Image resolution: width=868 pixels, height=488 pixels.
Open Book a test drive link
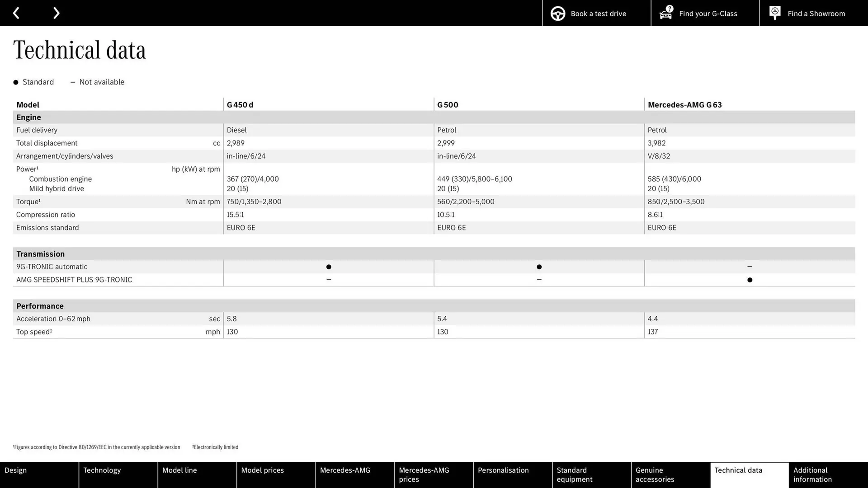(x=598, y=14)
